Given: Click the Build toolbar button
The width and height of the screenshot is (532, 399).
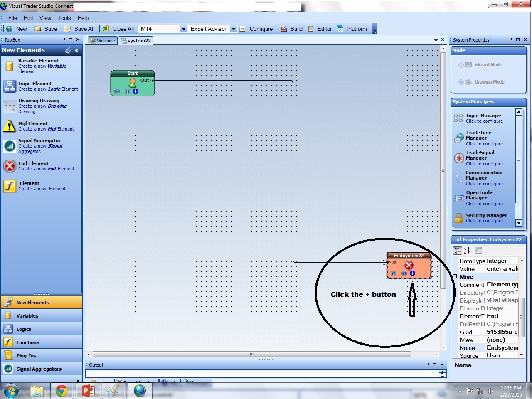Looking at the screenshot, I should click(x=291, y=29).
